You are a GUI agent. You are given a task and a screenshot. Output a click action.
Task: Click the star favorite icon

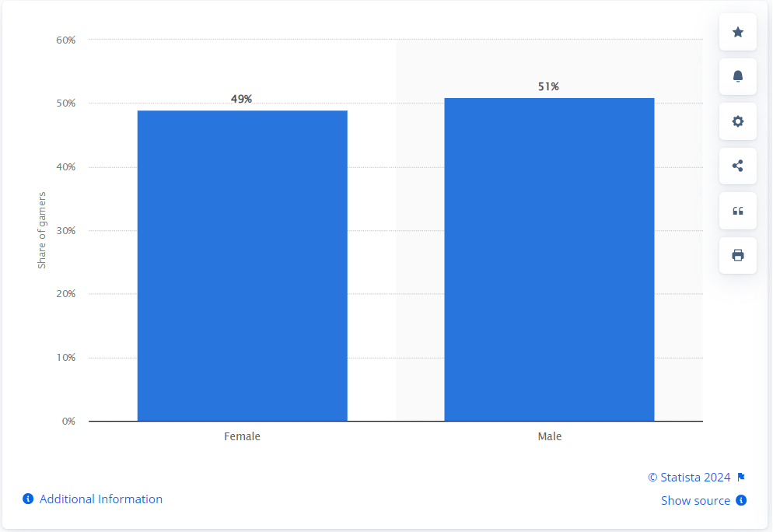(x=738, y=32)
